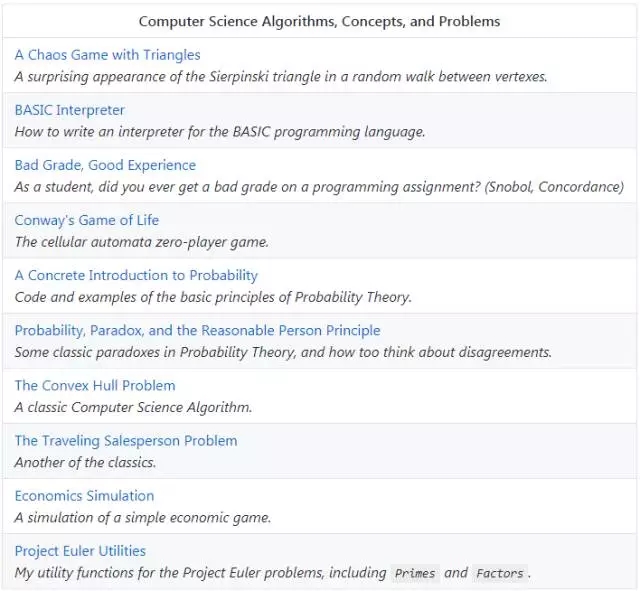Image resolution: width=640 pixels, height=591 pixels.
Task: Open the BASIC Interpreter link
Action: (x=69, y=110)
